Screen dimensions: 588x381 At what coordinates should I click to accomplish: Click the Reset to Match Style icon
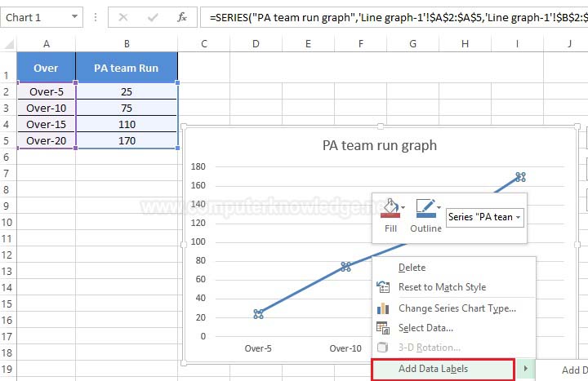(383, 287)
